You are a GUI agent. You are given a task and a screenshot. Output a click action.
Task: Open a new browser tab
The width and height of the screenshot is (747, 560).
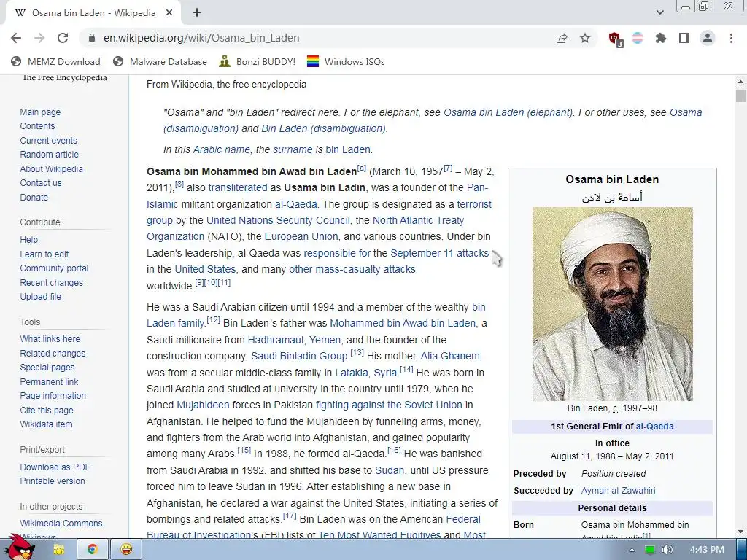(197, 13)
